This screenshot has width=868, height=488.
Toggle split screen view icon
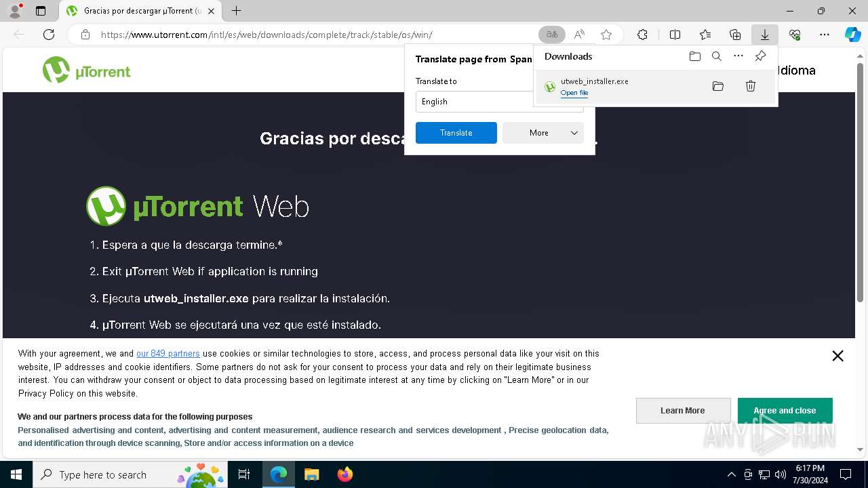pyautogui.click(x=675, y=35)
